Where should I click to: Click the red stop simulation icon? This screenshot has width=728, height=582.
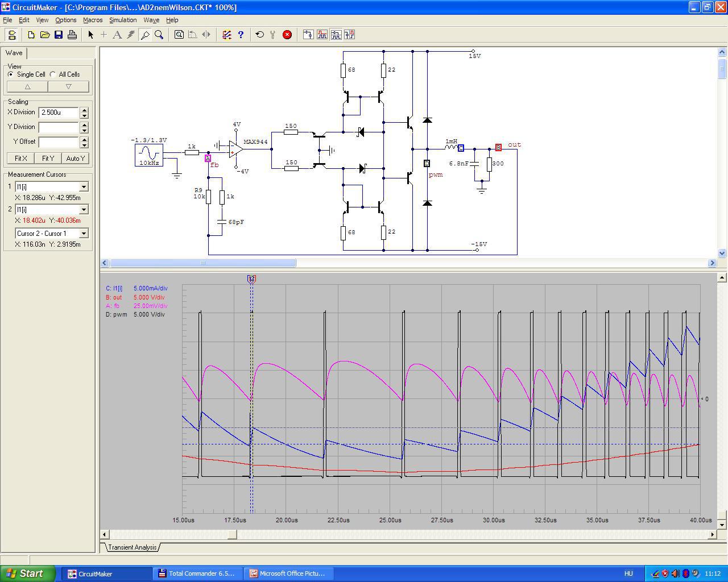(287, 35)
